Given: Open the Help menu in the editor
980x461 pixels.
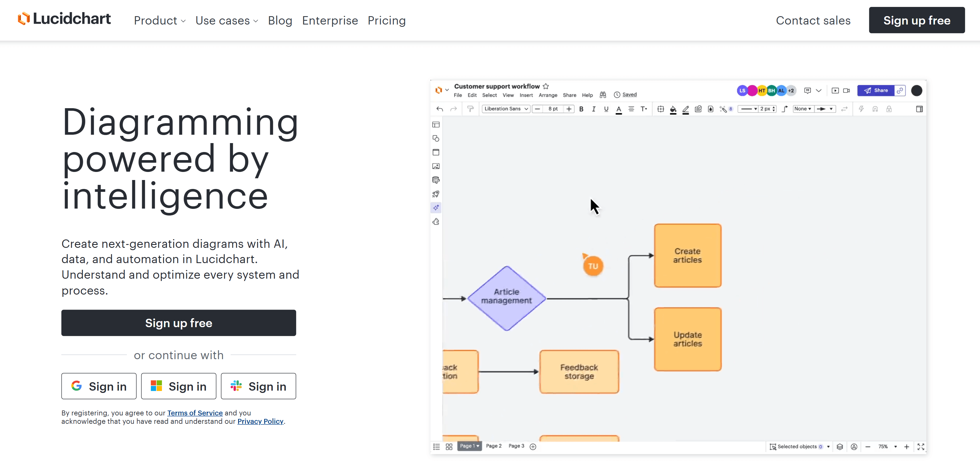Looking at the screenshot, I should [x=587, y=95].
